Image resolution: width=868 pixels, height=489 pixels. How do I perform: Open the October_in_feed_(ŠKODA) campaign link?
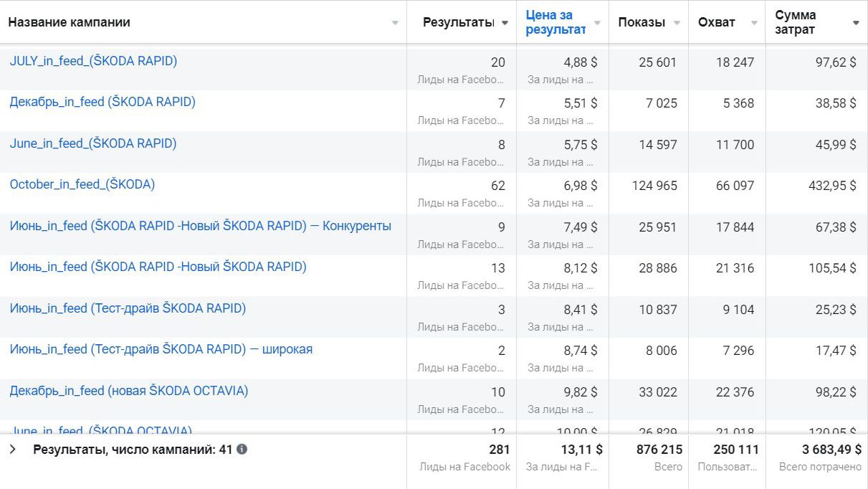tap(82, 184)
